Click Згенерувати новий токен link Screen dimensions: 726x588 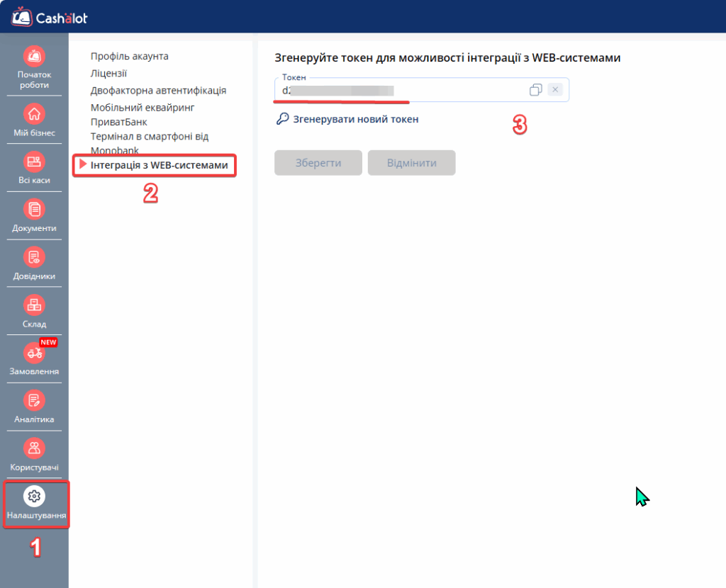(x=355, y=120)
